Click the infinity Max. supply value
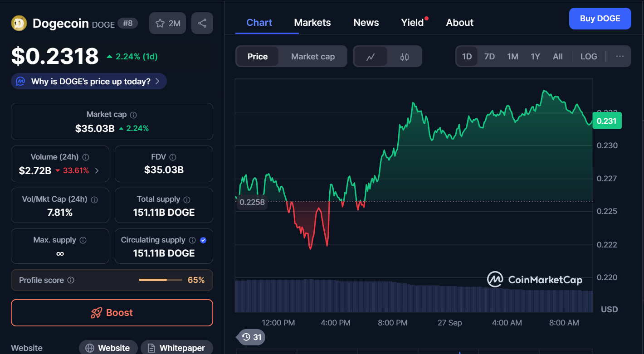 (60, 253)
